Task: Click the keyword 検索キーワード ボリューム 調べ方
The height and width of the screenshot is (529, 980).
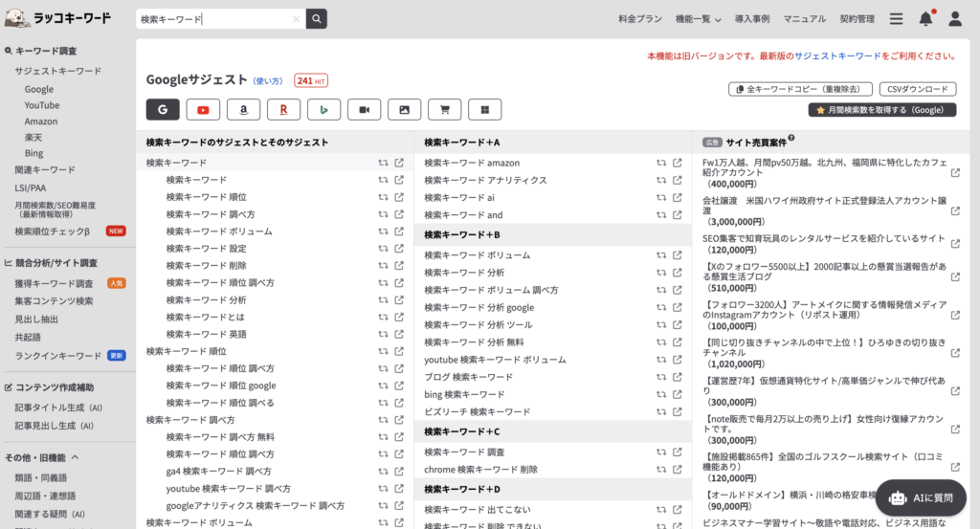Action: 491,290
